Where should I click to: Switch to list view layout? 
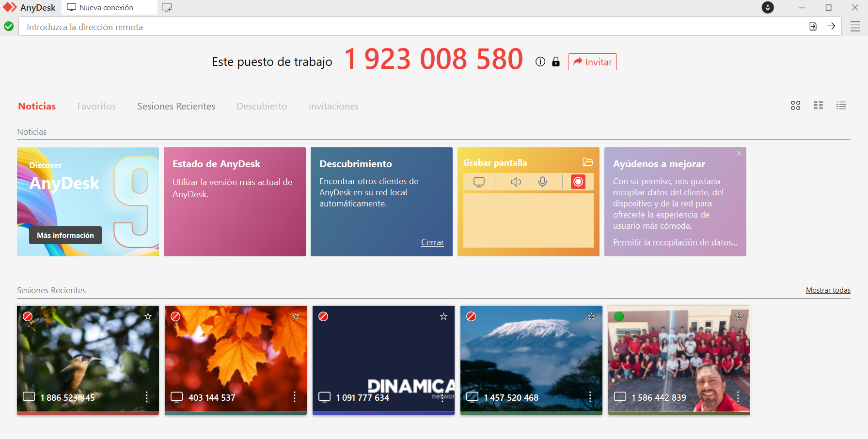[841, 106]
